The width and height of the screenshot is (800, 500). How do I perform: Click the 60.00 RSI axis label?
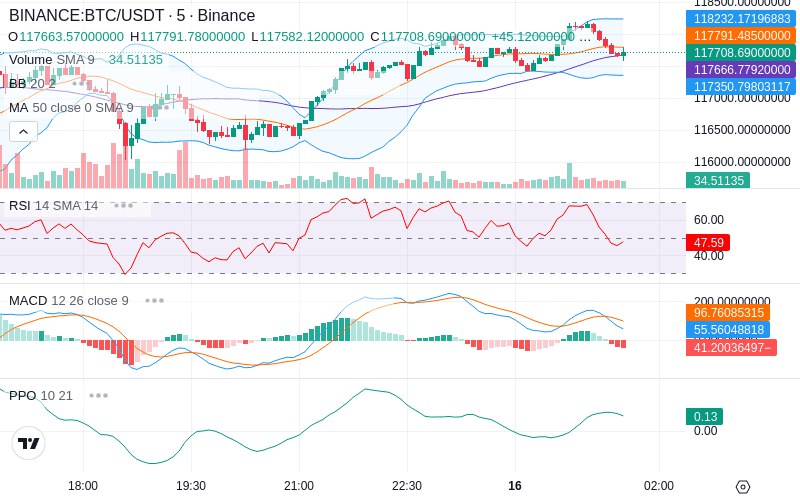[x=709, y=220]
